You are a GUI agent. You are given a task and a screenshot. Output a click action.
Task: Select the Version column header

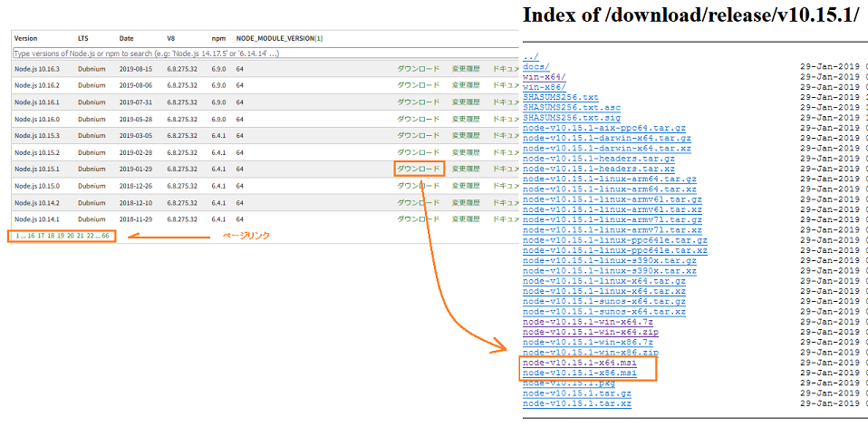pos(25,39)
